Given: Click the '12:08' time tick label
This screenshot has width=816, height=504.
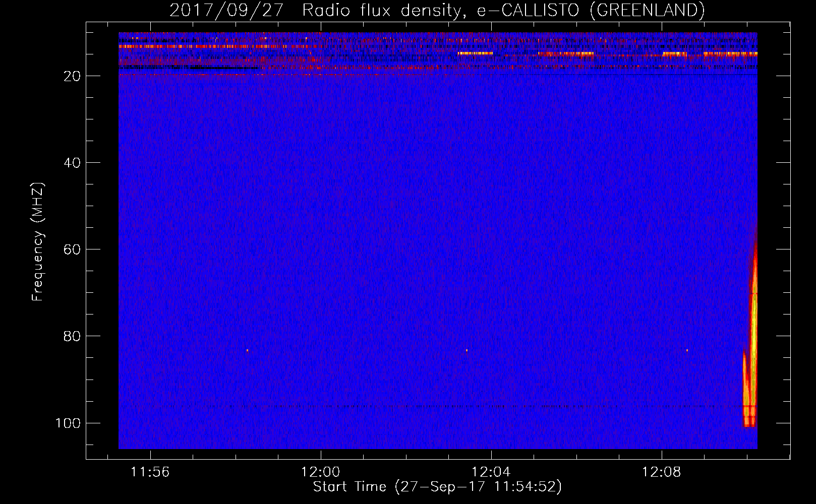Looking at the screenshot, I should point(661,472).
